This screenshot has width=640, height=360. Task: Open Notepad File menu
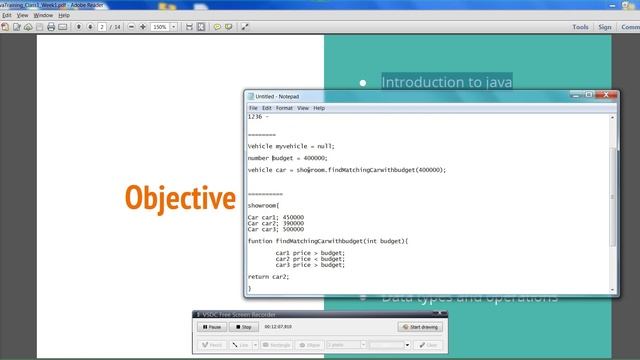[253, 108]
